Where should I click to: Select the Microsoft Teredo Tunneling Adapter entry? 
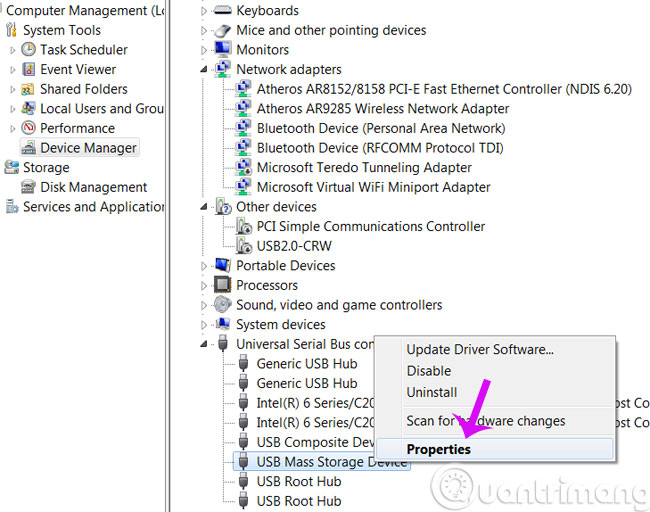pyautogui.click(x=363, y=167)
